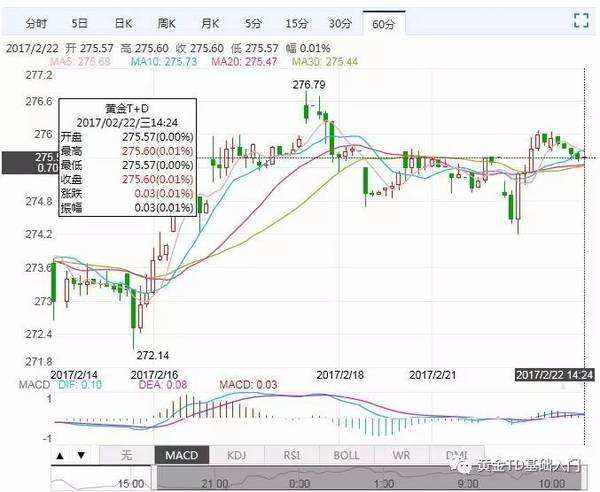Click the 2017/2/21 date axis label
Screen dimensions: 600x492
pyautogui.click(x=432, y=375)
